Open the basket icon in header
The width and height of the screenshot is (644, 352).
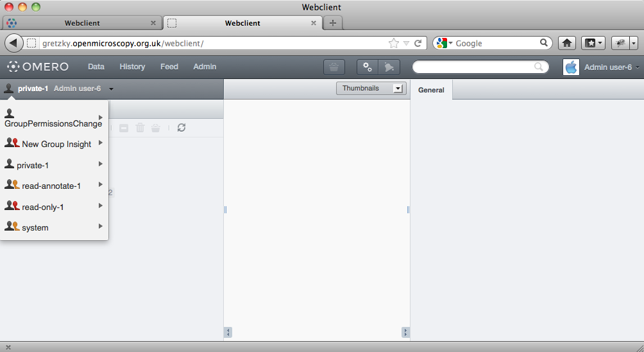[334, 67]
